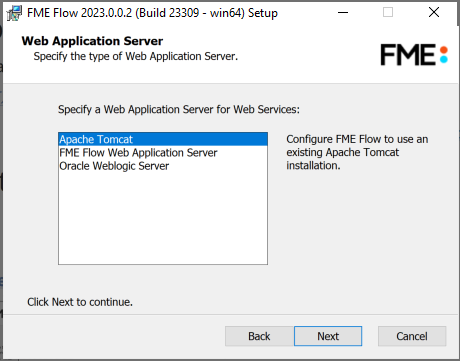Click the blue dot of FME logo
Image resolution: width=460 pixels, height=361 pixels.
[x=444, y=59]
